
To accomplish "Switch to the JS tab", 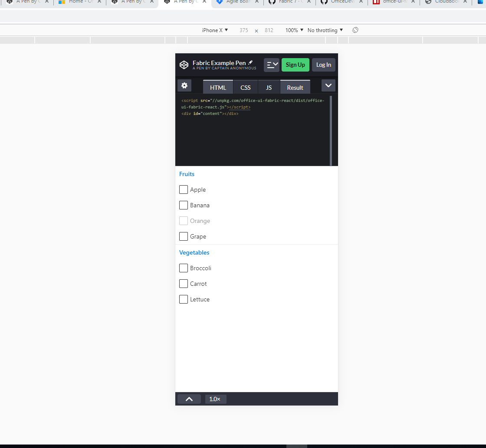I will (x=269, y=87).
